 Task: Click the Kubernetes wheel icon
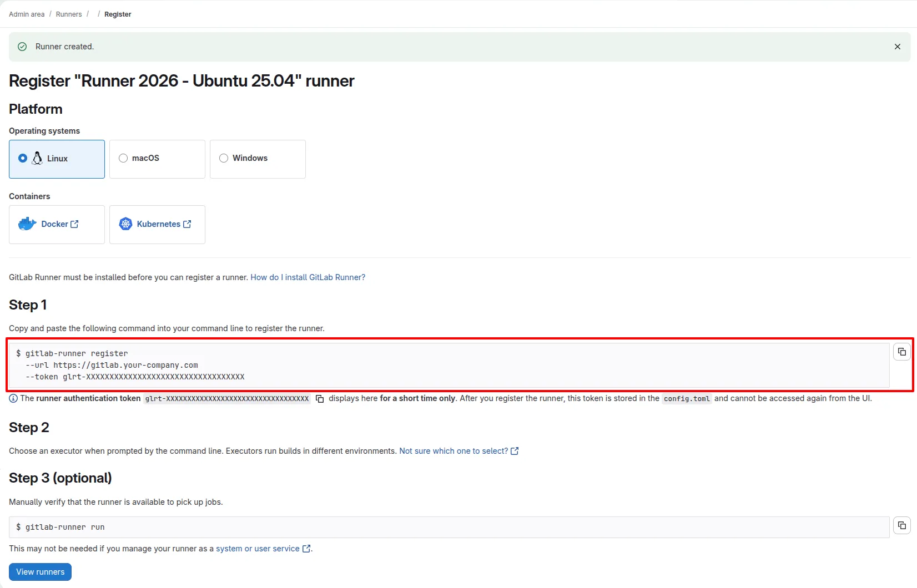click(x=126, y=224)
